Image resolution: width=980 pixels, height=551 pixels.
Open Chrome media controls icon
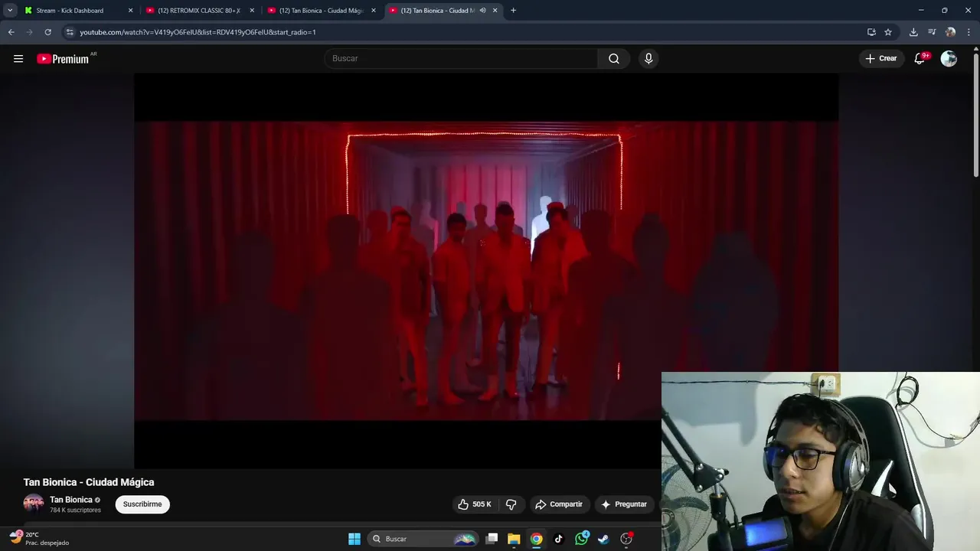(x=932, y=32)
